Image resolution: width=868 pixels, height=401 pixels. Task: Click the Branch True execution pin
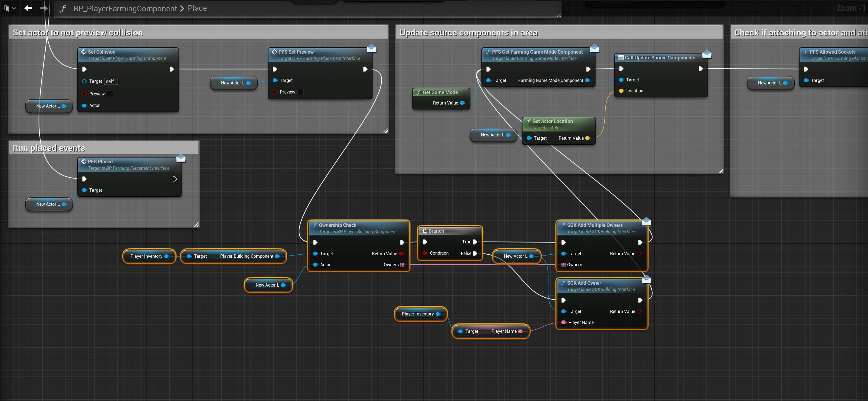[475, 242]
